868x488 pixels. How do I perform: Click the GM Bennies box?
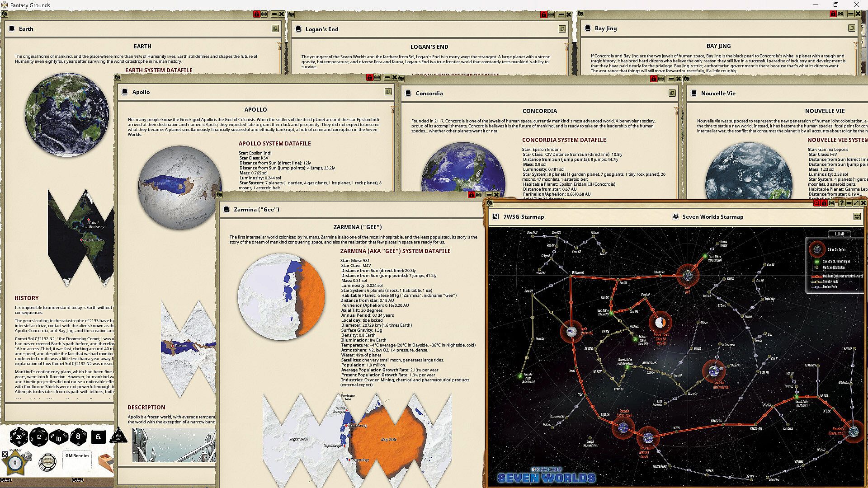(x=77, y=460)
